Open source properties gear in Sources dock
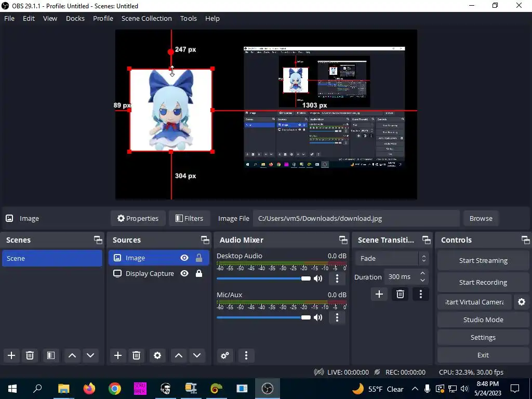This screenshot has height=399, width=532. click(x=157, y=355)
